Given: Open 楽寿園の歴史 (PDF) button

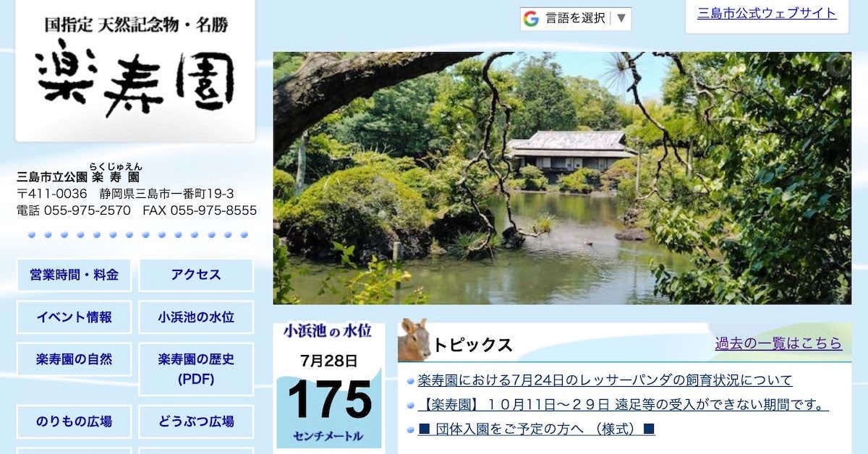Looking at the screenshot, I should (196, 369).
